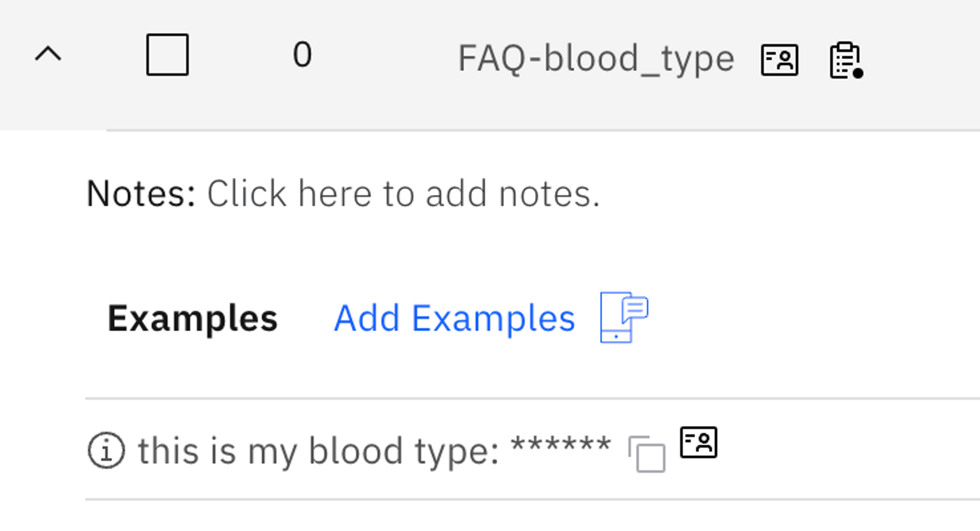This screenshot has height=531, width=980.
Task: Show info for the blood type example
Action: pyautogui.click(x=106, y=450)
